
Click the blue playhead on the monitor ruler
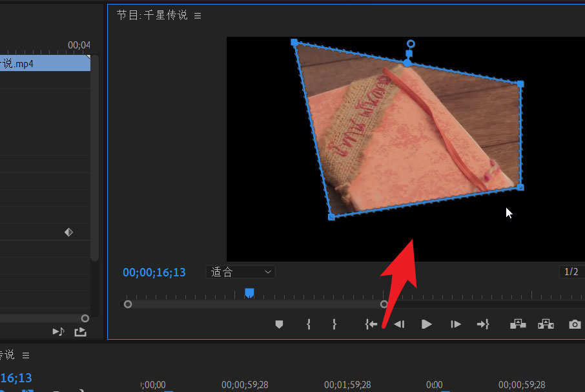point(249,293)
